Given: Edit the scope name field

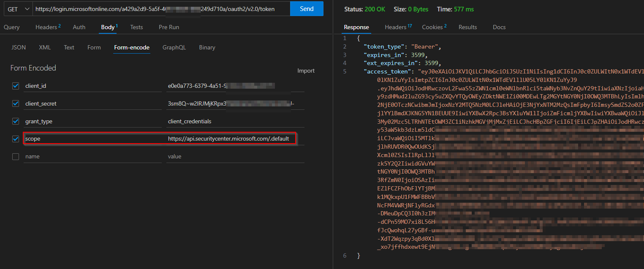Looking at the screenshot, I should pos(93,139).
